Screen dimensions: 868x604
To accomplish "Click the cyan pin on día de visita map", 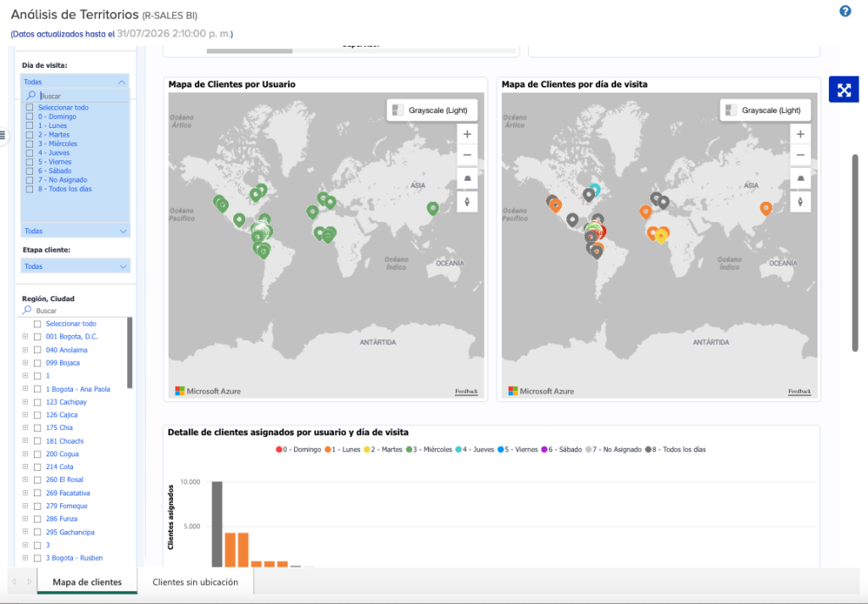I will coord(595,188).
